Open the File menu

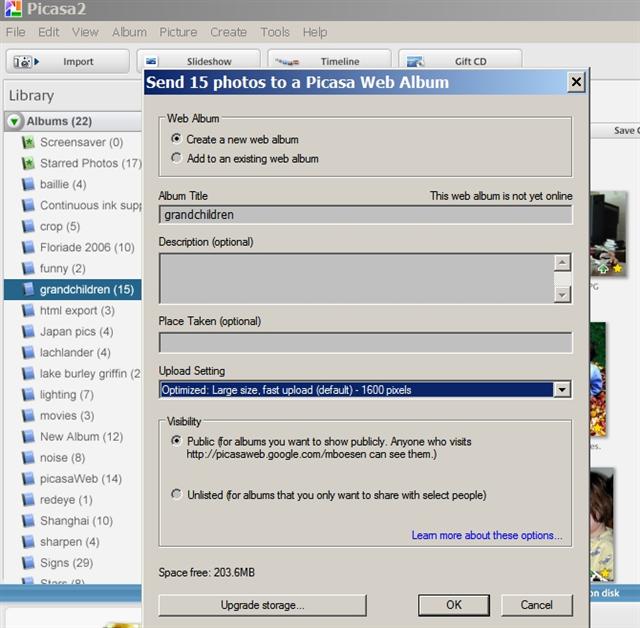[x=16, y=32]
